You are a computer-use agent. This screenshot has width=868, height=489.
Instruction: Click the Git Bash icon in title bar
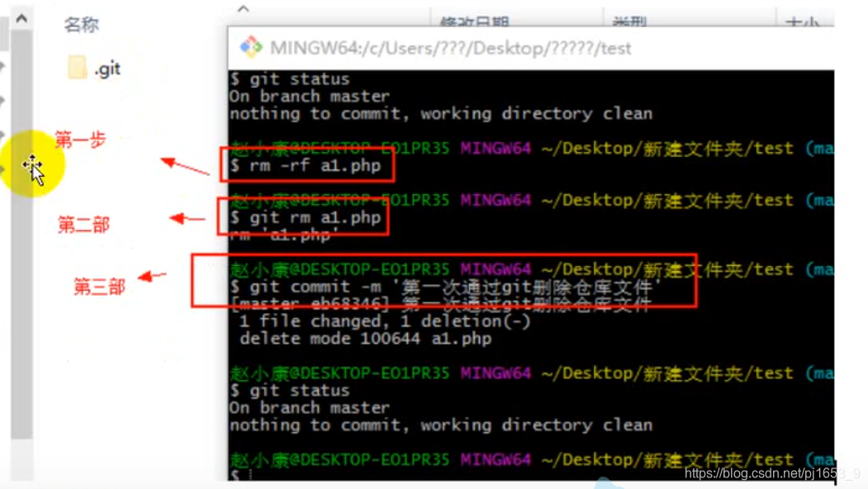(x=251, y=47)
